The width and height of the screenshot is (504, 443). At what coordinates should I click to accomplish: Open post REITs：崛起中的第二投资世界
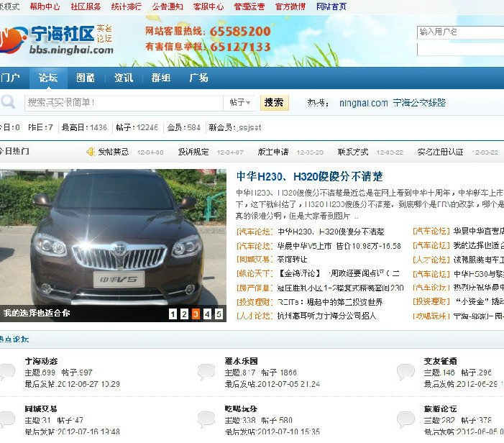[x=330, y=302]
